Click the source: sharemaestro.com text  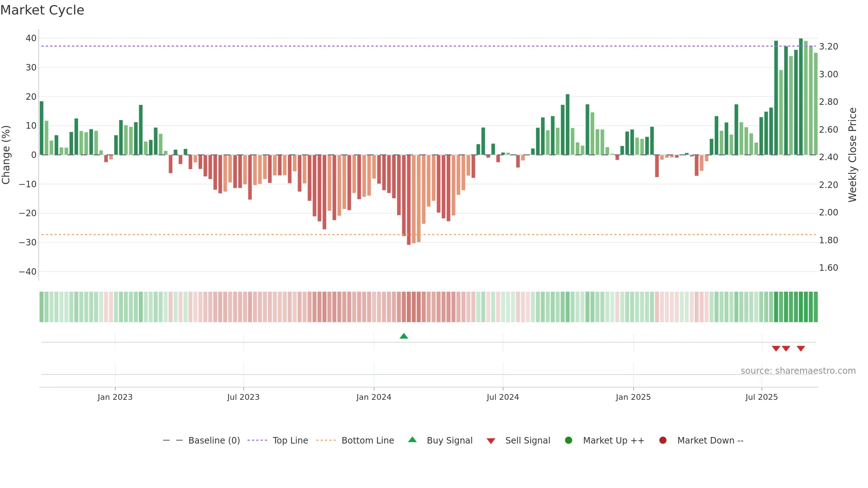click(x=798, y=371)
